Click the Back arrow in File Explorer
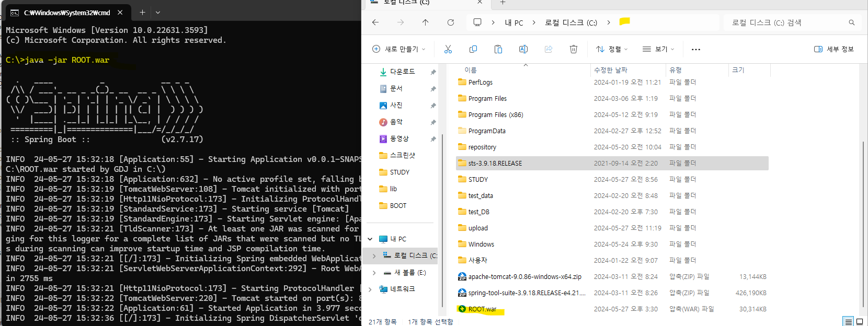This screenshot has height=326, width=868. [x=375, y=22]
